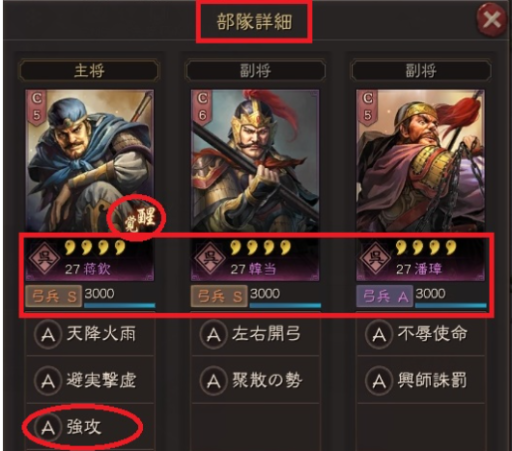Screen dimensions: 512x451
Task: Select the 興師誅罰 skill
Action: pyautogui.click(x=421, y=380)
